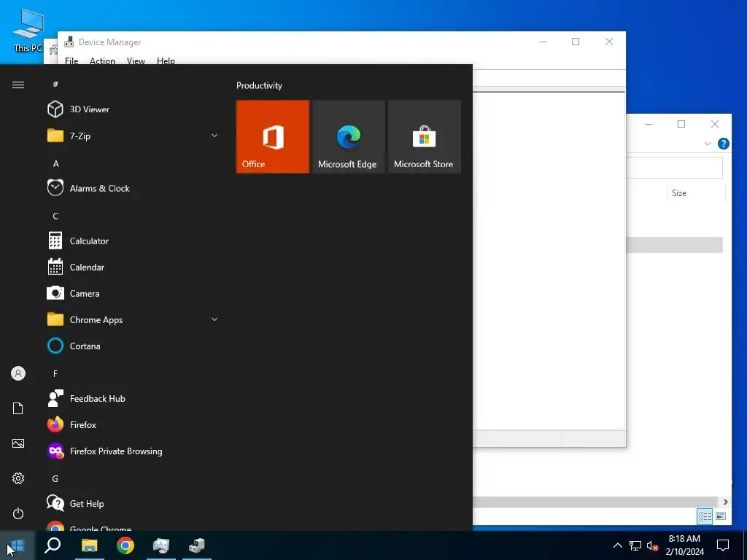Switch to Device Manager-like taskbar icon with monitor
747x560 pixels.
(161, 545)
